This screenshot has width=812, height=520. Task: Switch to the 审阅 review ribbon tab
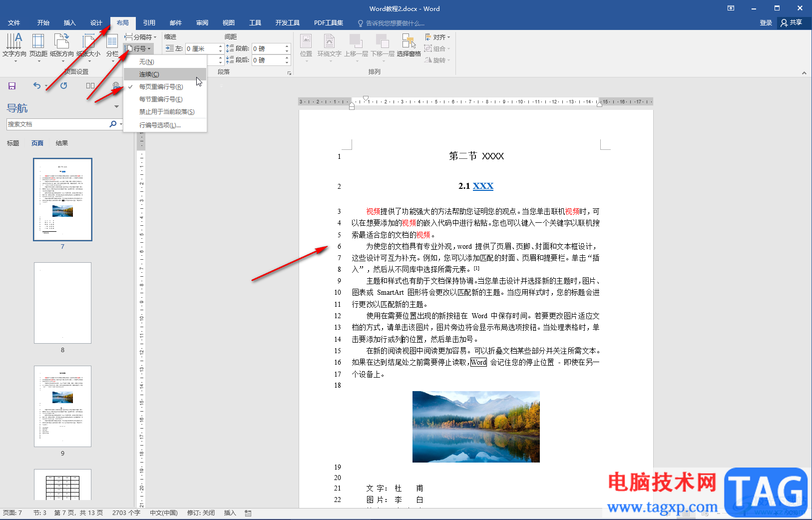202,23
